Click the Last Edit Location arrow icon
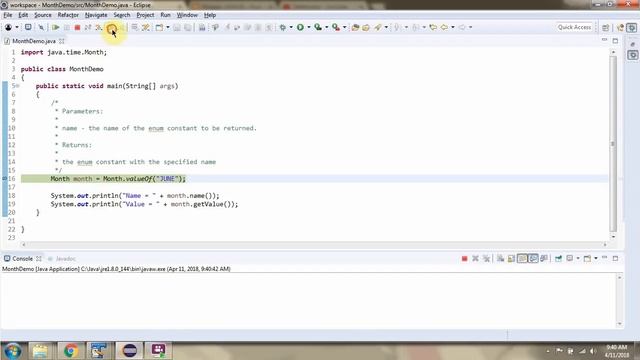 point(433,27)
